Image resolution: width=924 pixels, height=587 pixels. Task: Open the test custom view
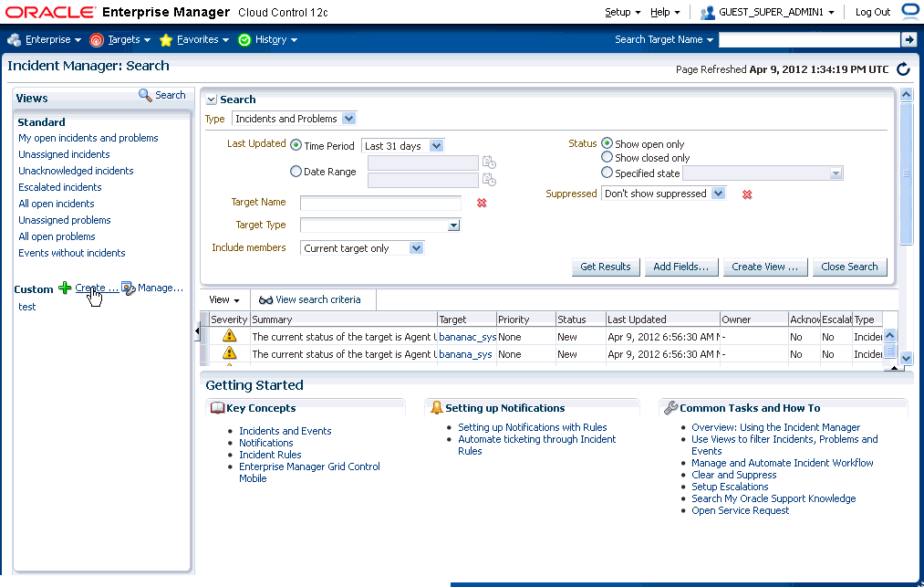click(27, 307)
